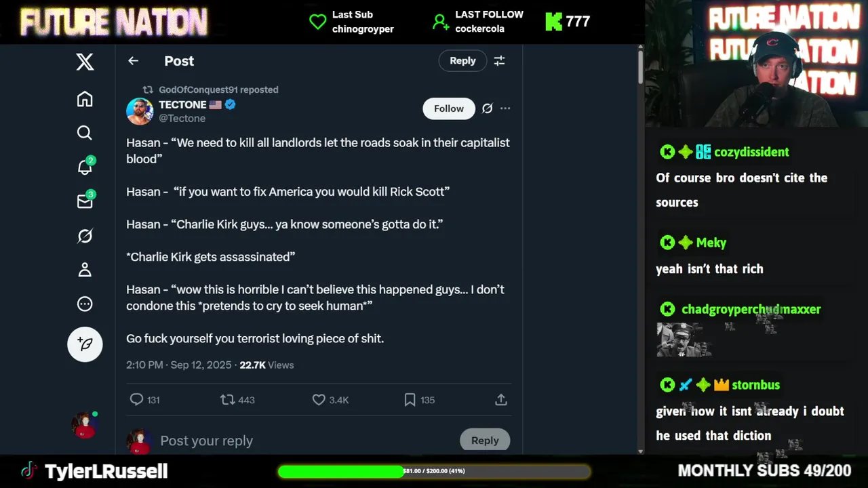Go back using the Post arrow
The image size is (868, 488).
[133, 61]
